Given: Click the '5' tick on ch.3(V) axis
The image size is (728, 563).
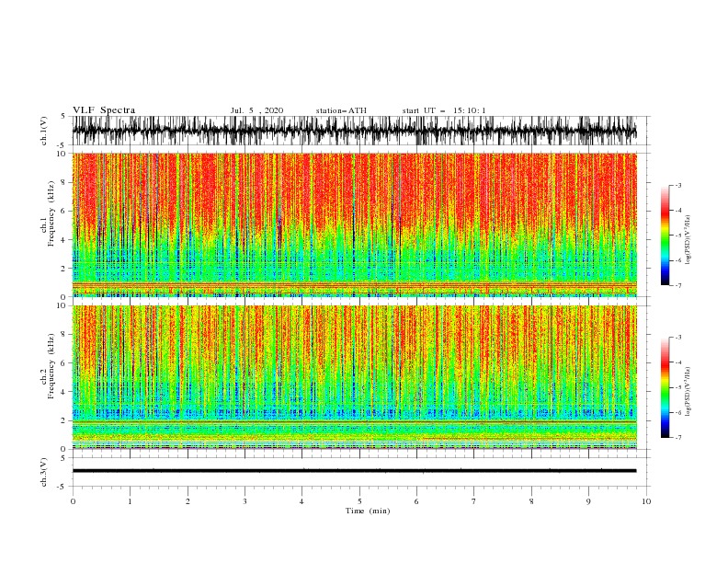Looking at the screenshot, I should coord(64,458).
